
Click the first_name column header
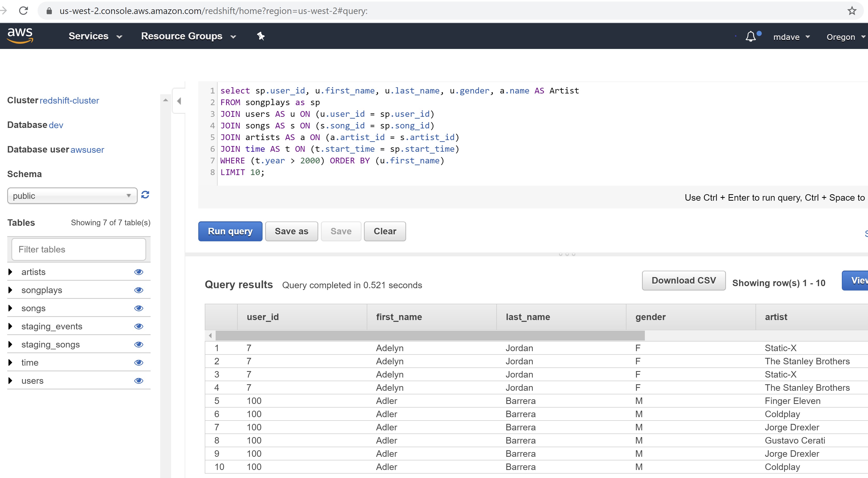pos(432,317)
